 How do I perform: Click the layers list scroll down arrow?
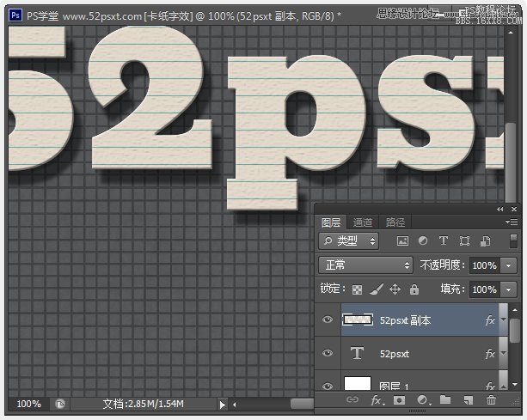(515, 384)
